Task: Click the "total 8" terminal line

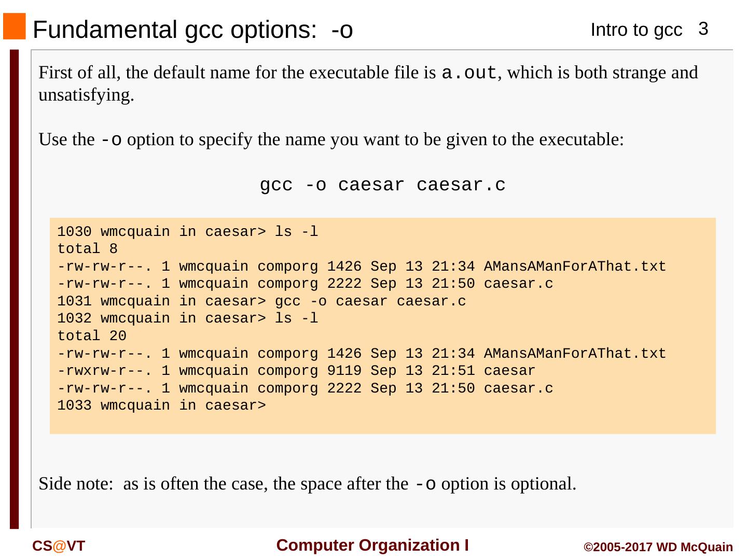Action: (87, 249)
